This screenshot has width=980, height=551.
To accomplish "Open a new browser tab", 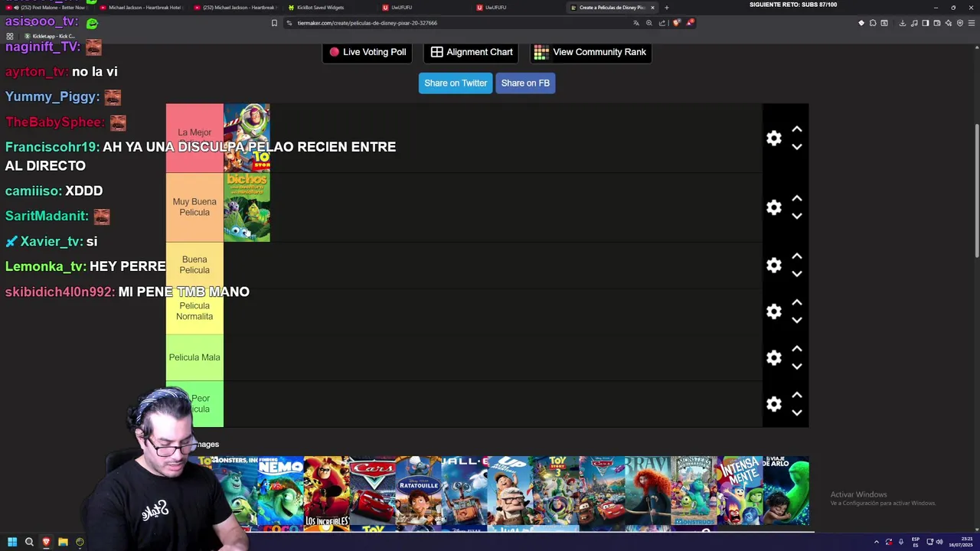I will pyautogui.click(x=666, y=8).
